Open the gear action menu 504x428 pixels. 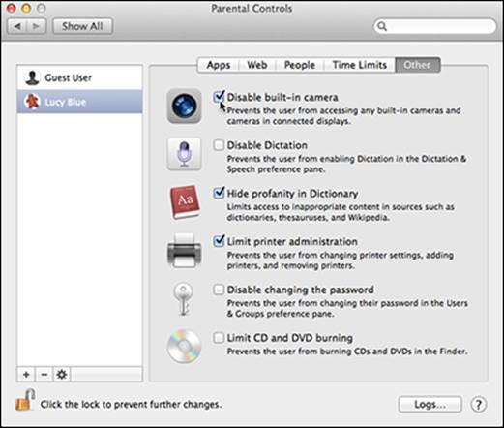[x=62, y=375]
